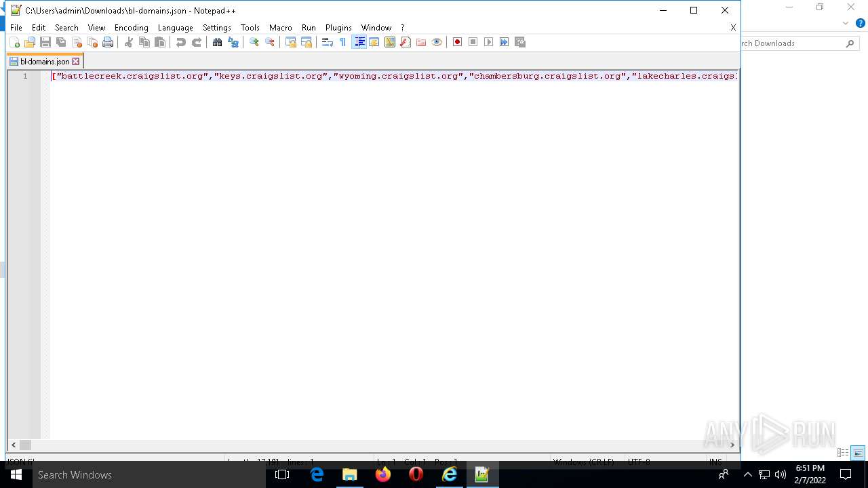Create a new document with New icon

point(14,42)
